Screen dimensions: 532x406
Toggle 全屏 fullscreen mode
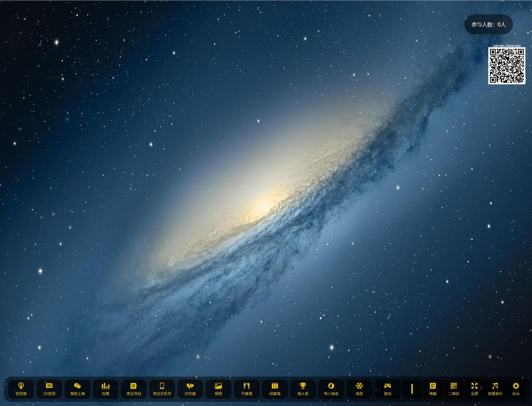pyautogui.click(x=475, y=389)
